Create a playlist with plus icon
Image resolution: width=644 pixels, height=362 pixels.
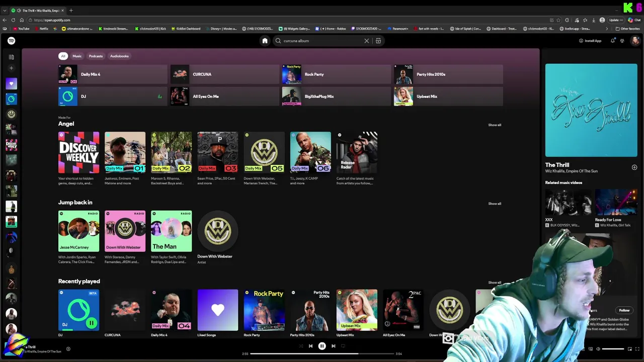pyautogui.click(x=11, y=68)
